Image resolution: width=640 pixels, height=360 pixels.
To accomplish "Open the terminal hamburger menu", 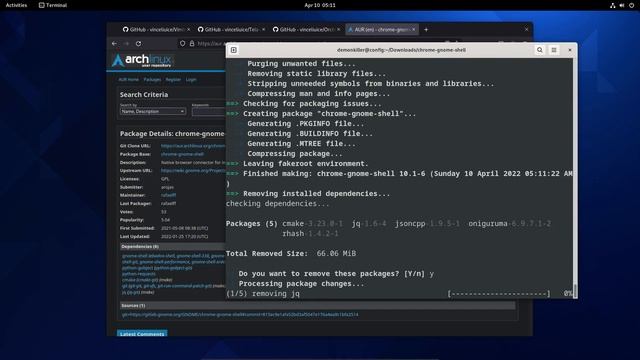I will click(x=554, y=50).
